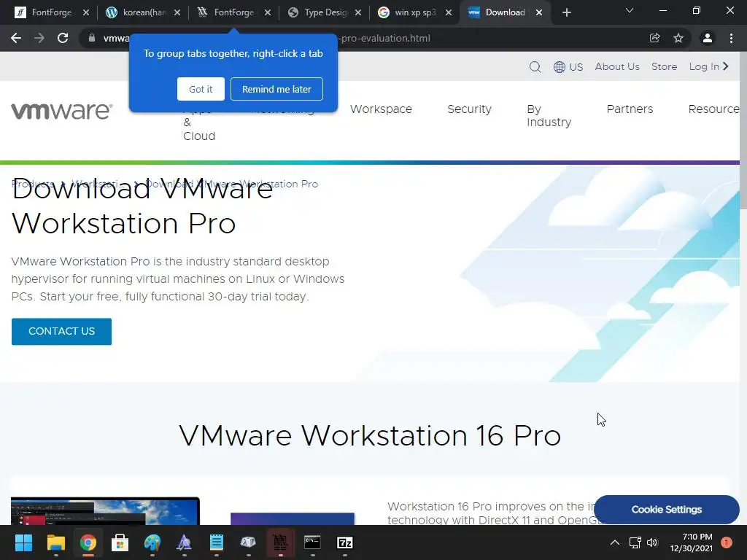Close the Type Design tab
Viewport: 747px width, 560px height.
pos(357,13)
